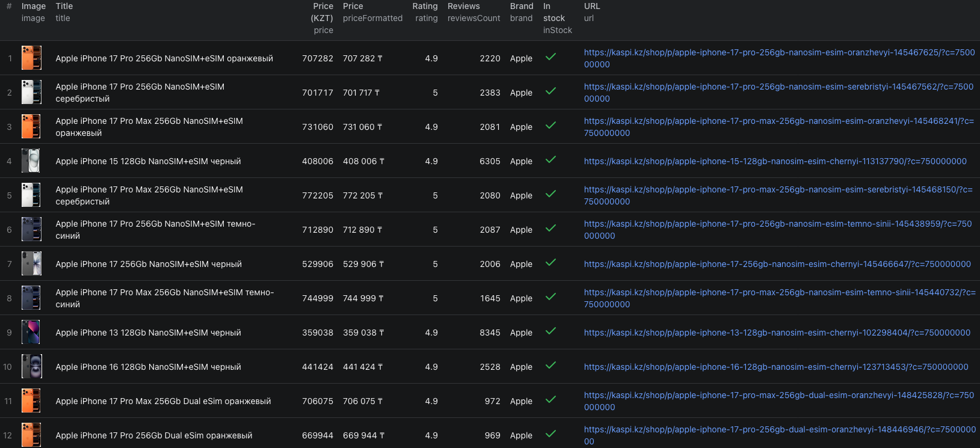Follow the iphone-17-pro-256gb serebristyi URL
The image size is (980, 448).
pos(779,93)
